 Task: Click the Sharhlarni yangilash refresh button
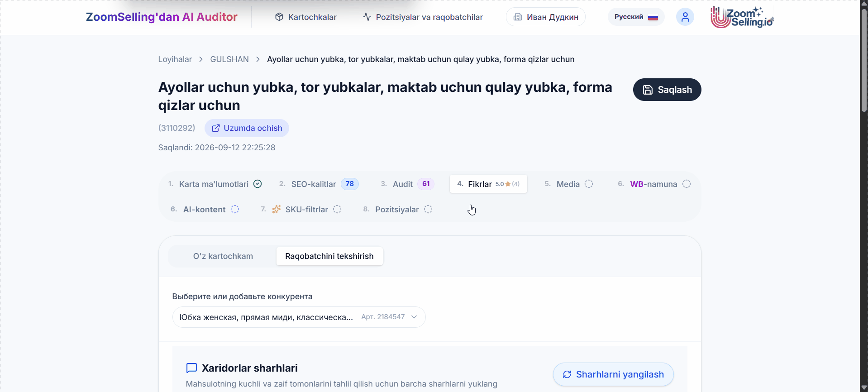(x=613, y=374)
